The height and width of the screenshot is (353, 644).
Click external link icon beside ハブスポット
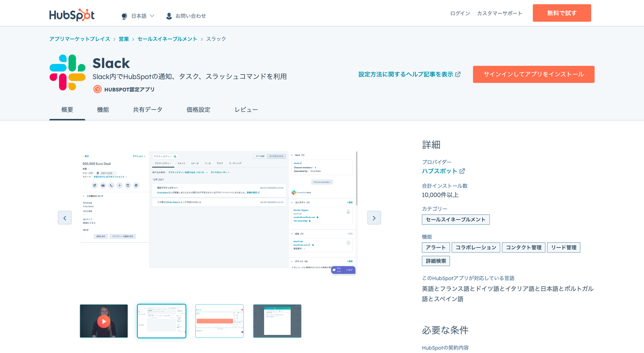462,171
